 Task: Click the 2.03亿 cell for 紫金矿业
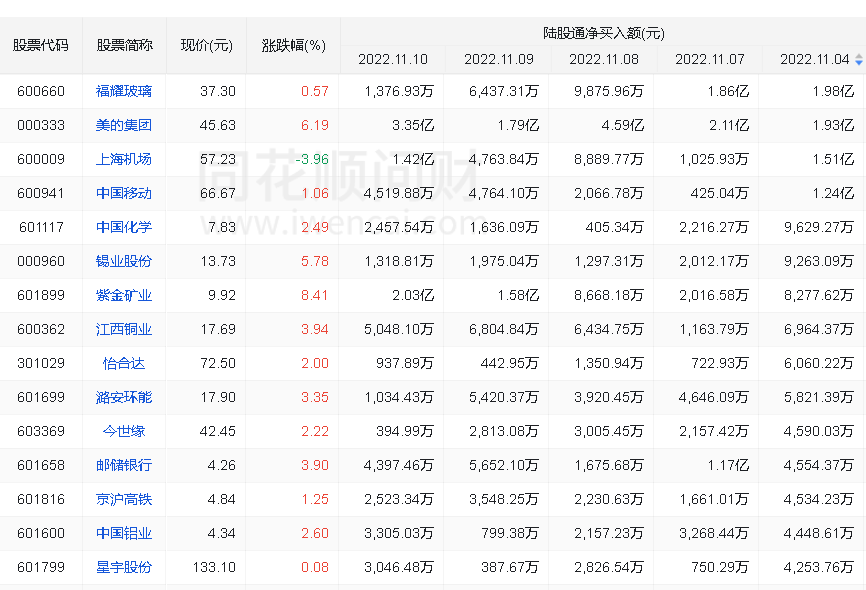tap(413, 296)
